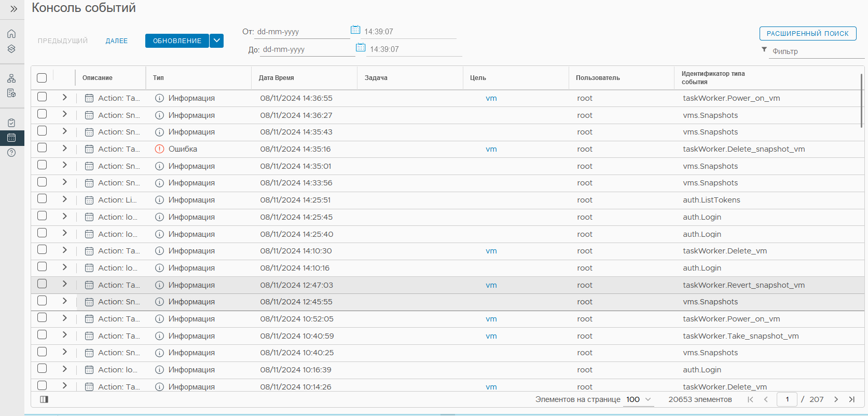
Task: Expand the left navigation sidebar
Action: point(13,9)
